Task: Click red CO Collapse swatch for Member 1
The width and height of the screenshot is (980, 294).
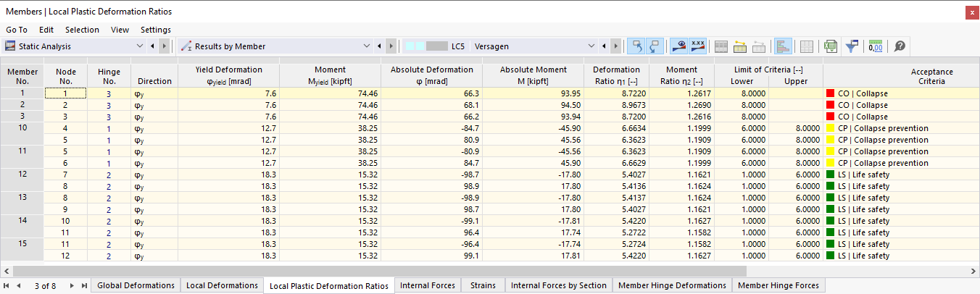Action: click(x=831, y=93)
